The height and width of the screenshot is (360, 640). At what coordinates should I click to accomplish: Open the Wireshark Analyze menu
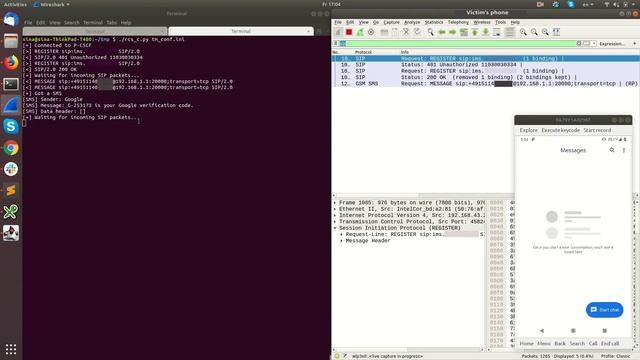412,22
